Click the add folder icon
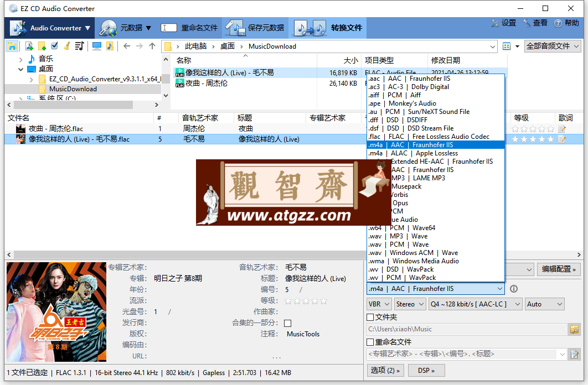The image size is (588, 385). pos(42,46)
